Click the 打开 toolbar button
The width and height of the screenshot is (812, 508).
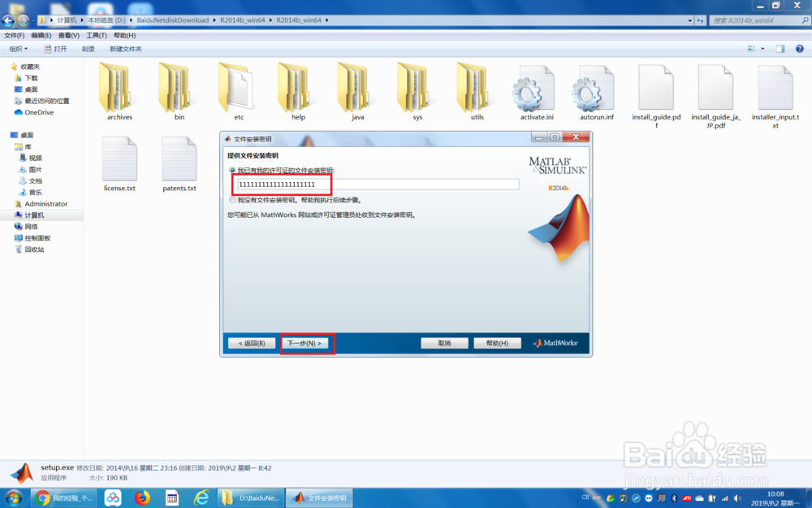[55, 49]
